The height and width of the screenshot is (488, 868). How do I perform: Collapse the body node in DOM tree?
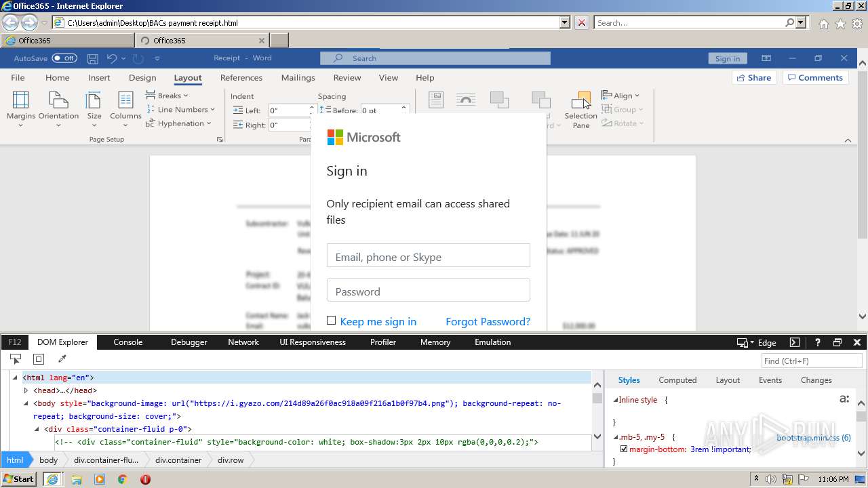(26, 403)
